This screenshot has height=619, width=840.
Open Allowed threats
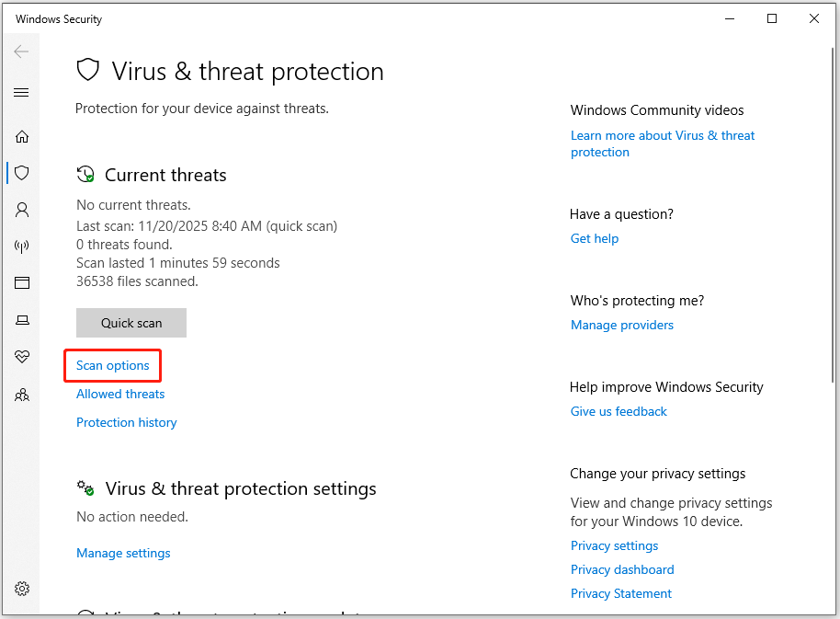pos(119,394)
